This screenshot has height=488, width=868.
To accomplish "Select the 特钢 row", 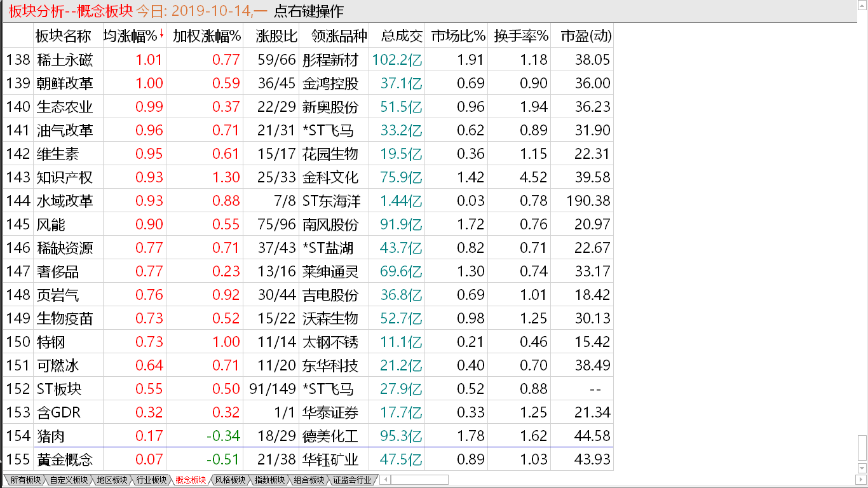I will click(308, 342).
